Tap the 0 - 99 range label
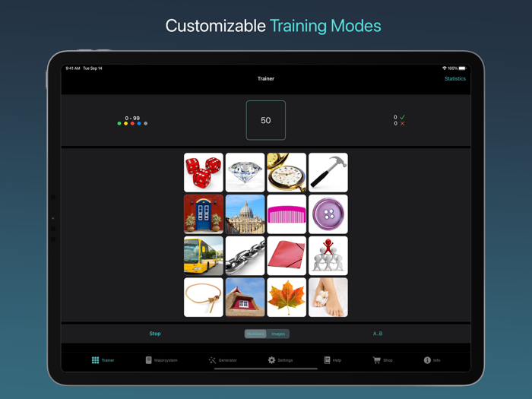The height and width of the screenshot is (399, 532). pos(132,118)
